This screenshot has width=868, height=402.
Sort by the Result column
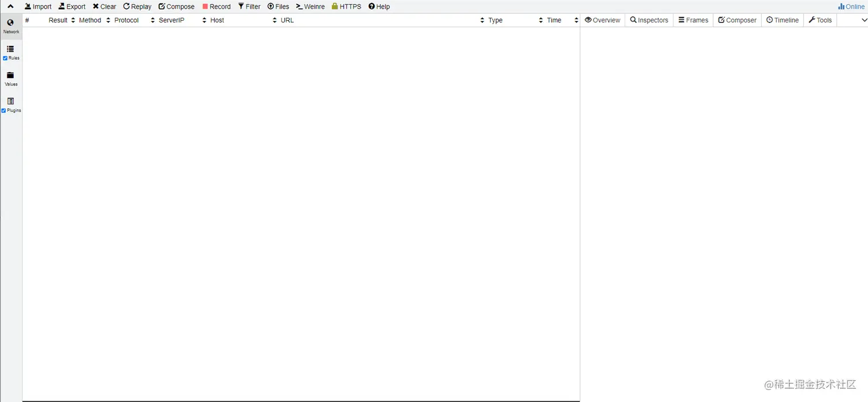61,20
